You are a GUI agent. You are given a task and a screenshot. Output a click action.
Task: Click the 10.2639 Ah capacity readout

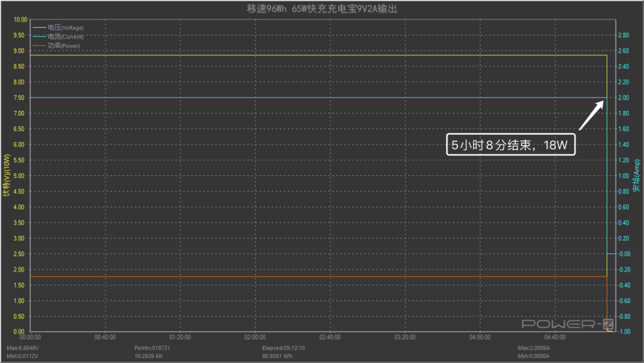[148, 356]
